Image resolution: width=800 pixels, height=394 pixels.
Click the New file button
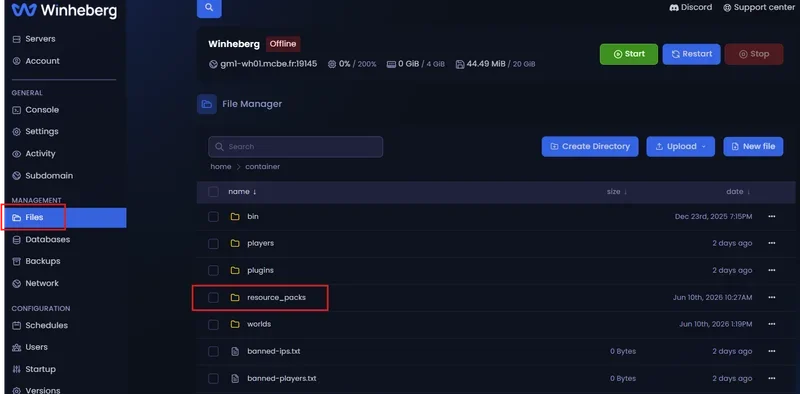753,146
